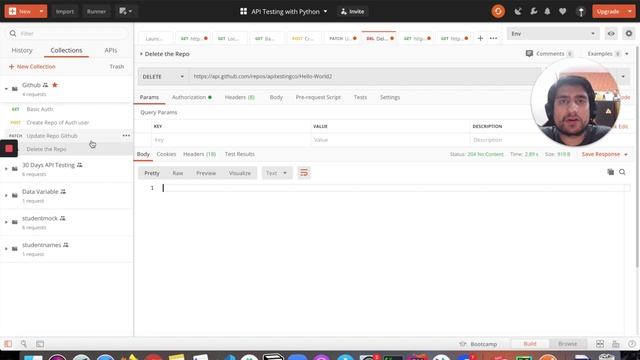Open the Pre-request Script tab

318,97
